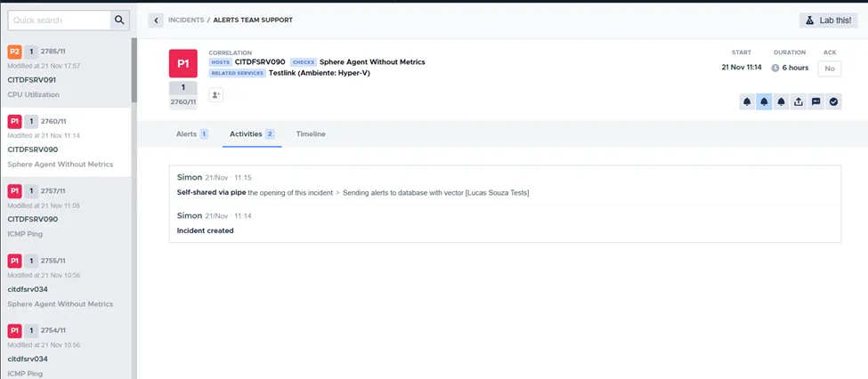Click Testlink (Ambiente: Hyper-V) service text
868x379 pixels.
[x=320, y=73]
